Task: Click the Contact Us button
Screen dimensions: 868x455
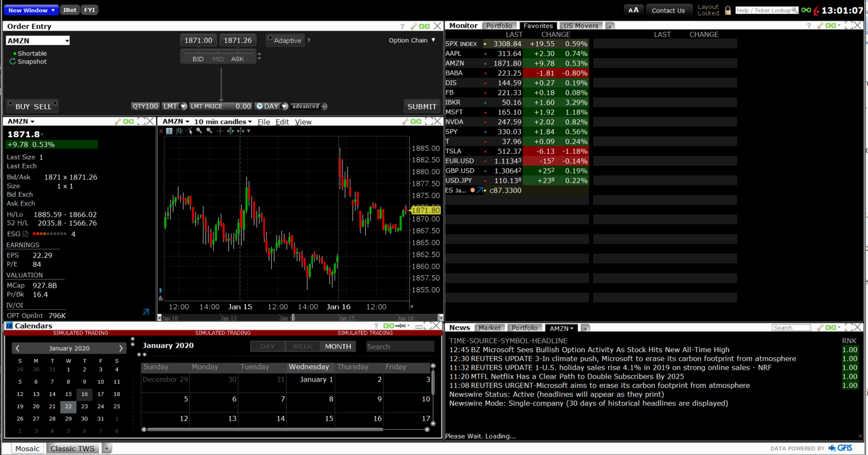Action: [669, 10]
